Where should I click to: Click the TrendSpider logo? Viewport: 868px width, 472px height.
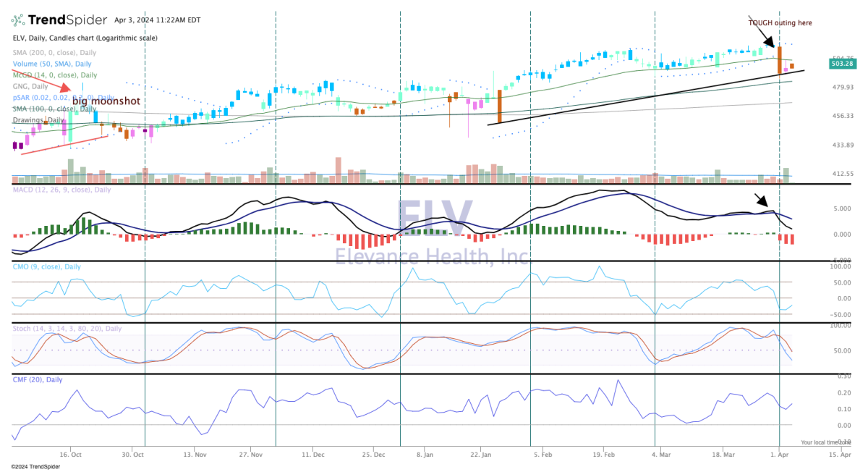coord(58,20)
